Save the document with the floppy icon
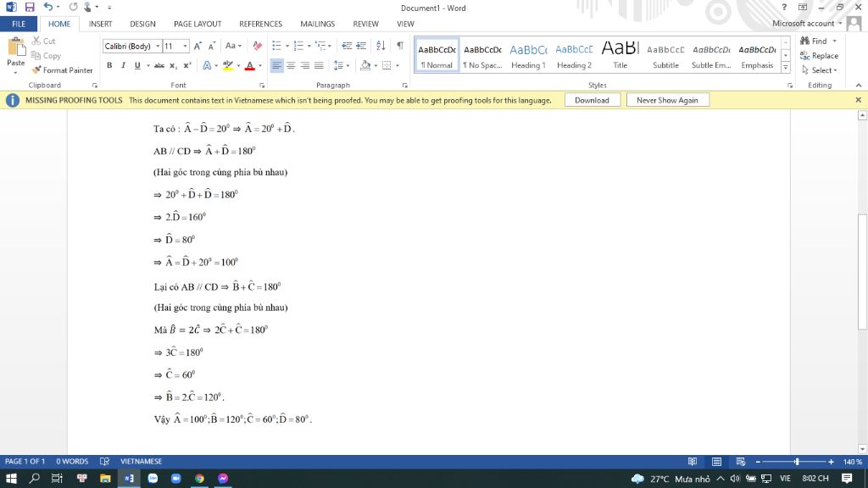 [x=30, y=7]
